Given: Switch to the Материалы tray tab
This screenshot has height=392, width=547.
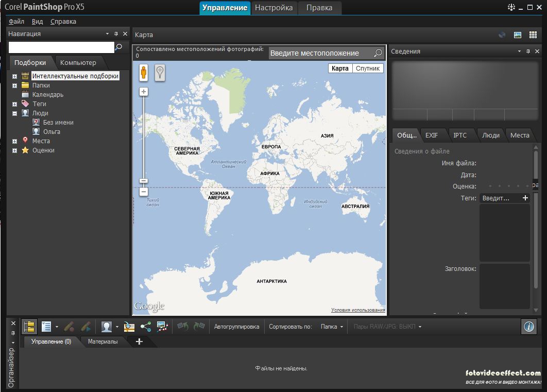Looking at the screenshot, I should coord(103,342).
